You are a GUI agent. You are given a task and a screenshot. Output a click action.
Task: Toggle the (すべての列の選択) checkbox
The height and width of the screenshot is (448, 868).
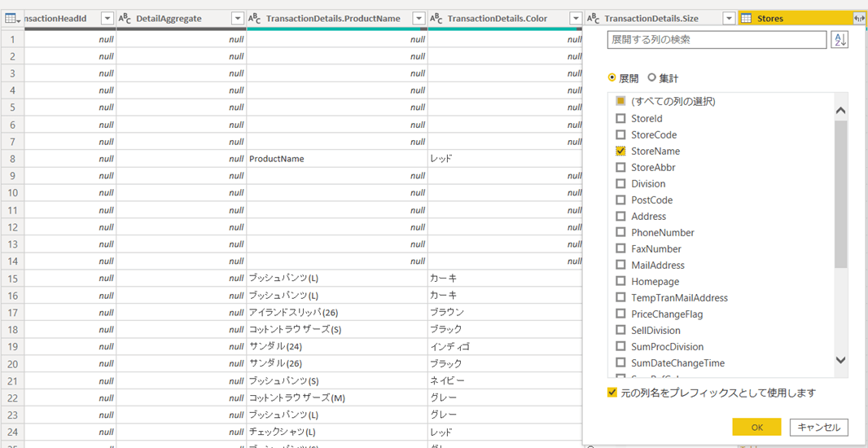(621, 101)
